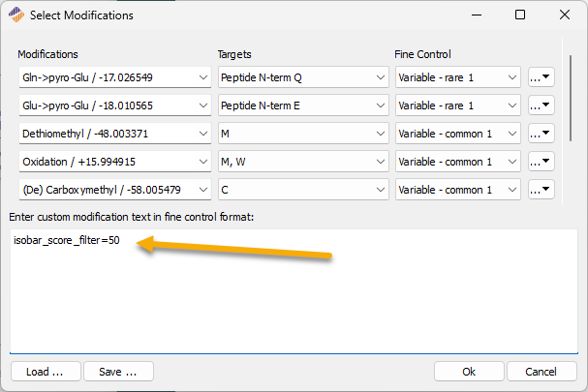This screenshot has width=588, height=392.
Task: Expand the Peptide N-term E targets dropdown
Action: (303, 106)
